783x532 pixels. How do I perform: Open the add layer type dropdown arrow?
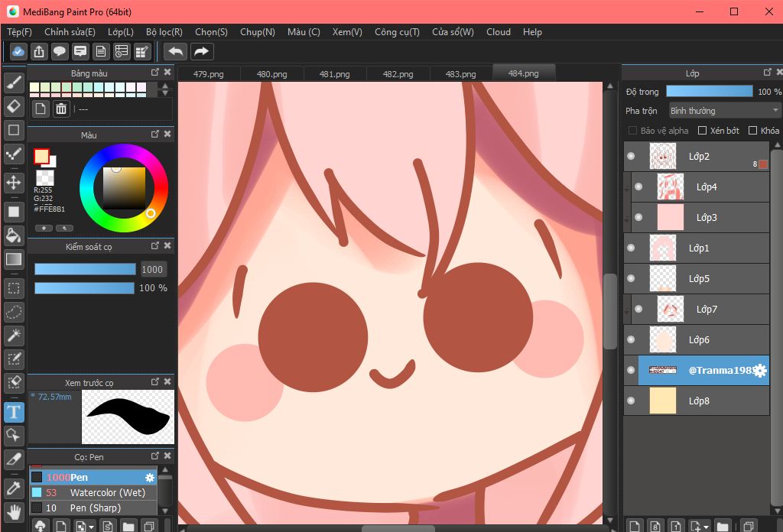[x=706, y=527]
